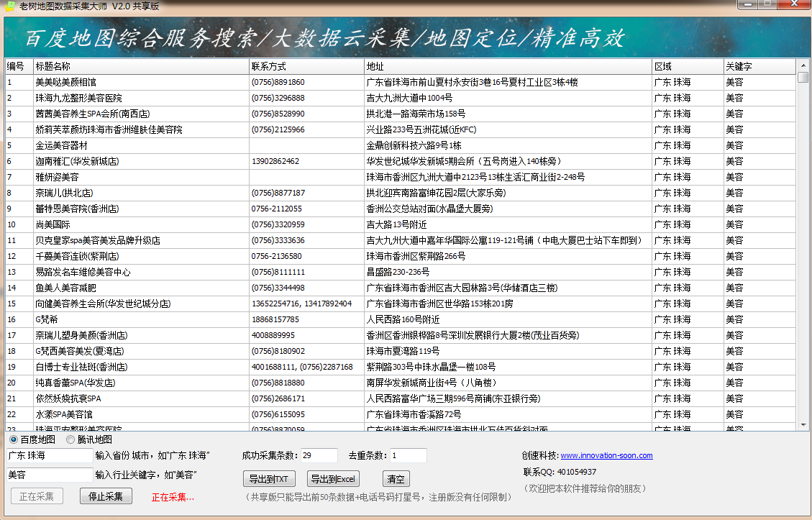Click the table scrollbar down arrow
This screenshot has width=812, height=520.
pyautogui.click(x=803, y=424)
